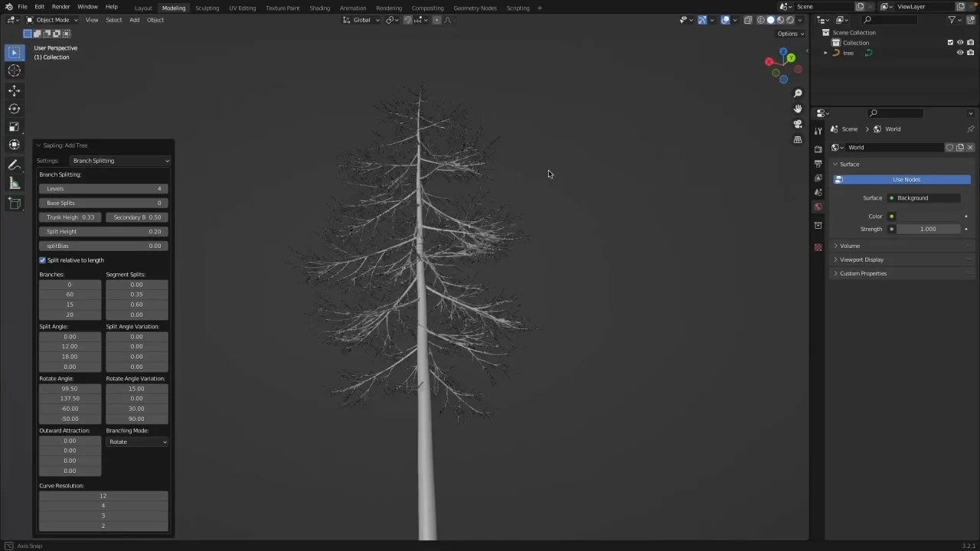Choose the Measure tool

[14, 183]
